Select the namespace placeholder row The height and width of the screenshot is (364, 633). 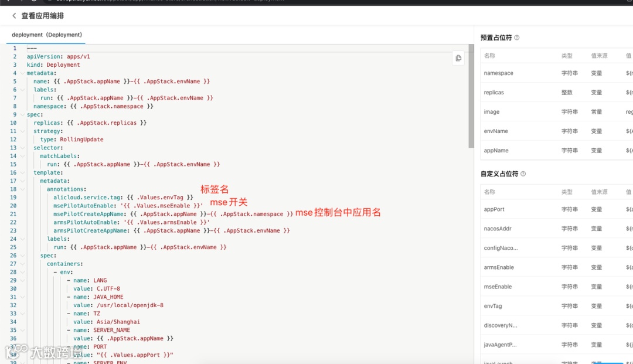click(x=557, y=73)
